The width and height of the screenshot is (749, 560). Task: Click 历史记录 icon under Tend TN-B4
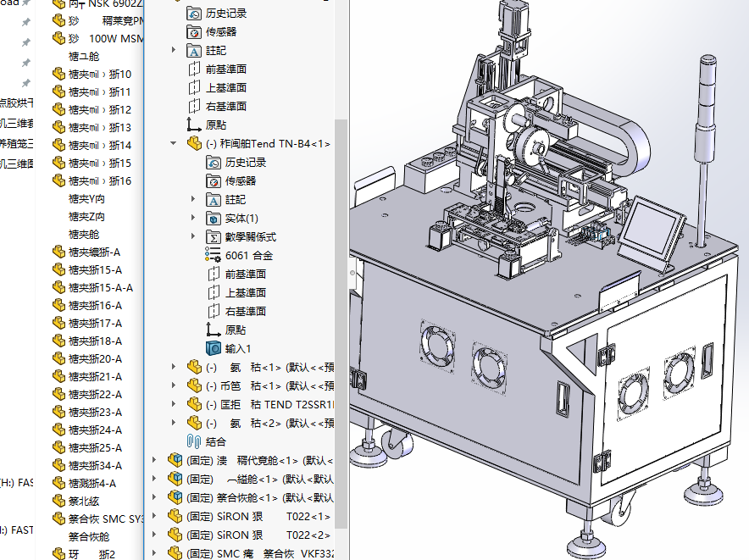(x=213, y=163)
